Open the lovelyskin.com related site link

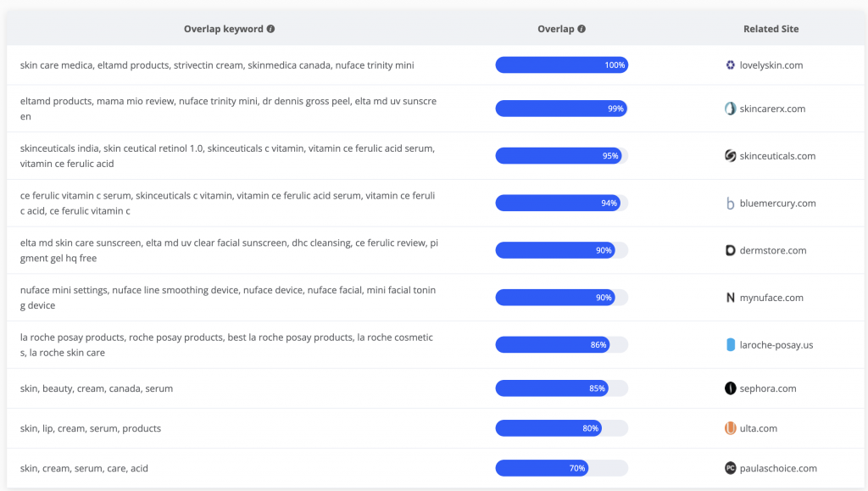click(x=771, y=65)
